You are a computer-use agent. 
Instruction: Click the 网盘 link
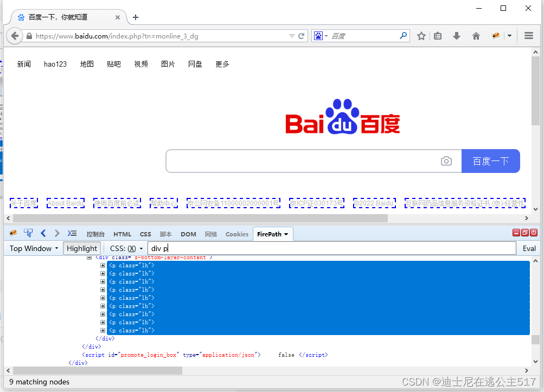point(195,64)
